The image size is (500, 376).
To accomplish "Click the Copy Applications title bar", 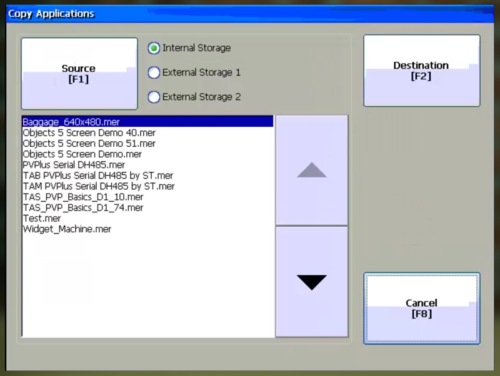I will coord(250,14).
